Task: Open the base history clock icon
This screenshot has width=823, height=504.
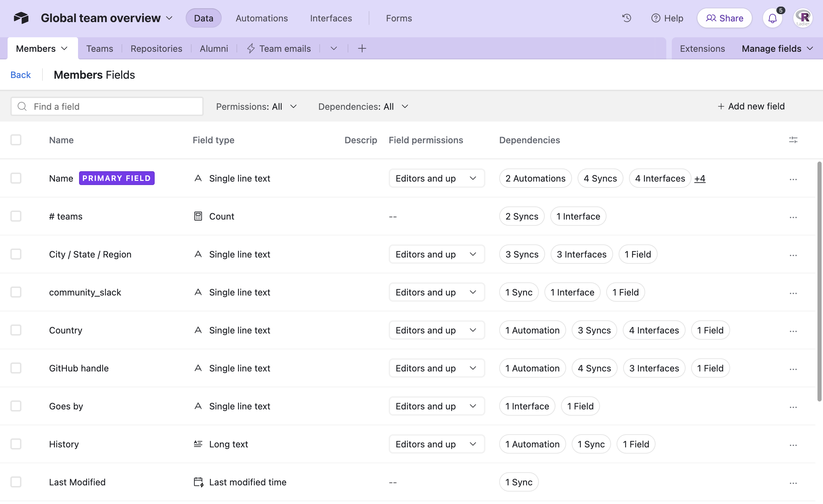Action: [627, 18]
